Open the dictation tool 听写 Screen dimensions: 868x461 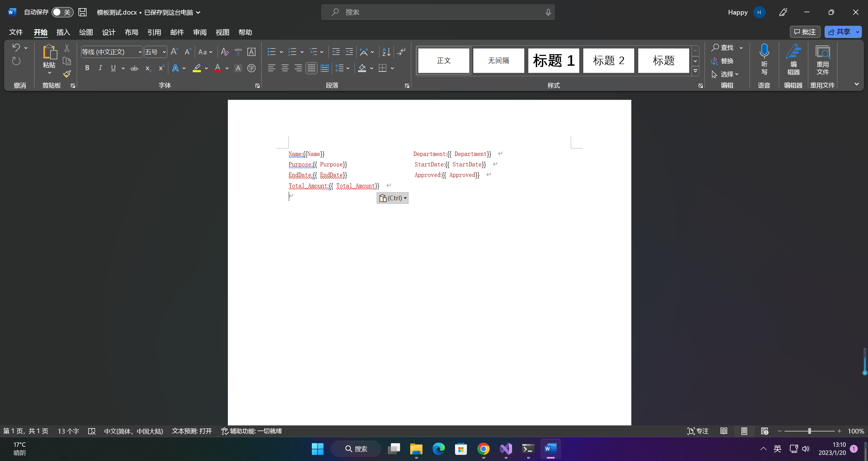tap(764, 61)
